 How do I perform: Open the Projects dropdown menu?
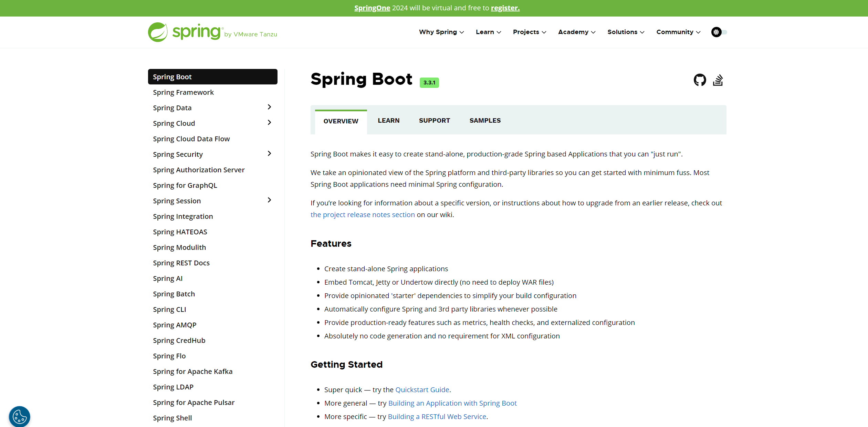[x=529, y=32]
